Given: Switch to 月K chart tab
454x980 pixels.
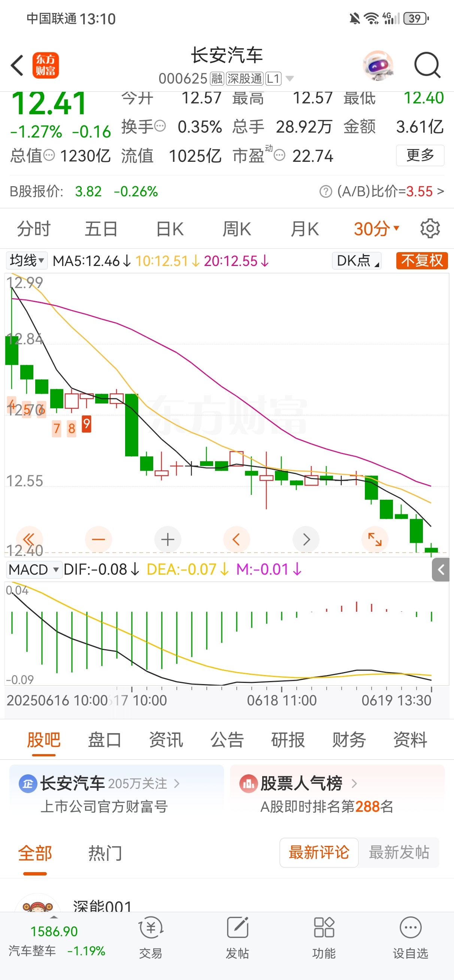Looking at the screenshot, I should click(x=305, y=229).
